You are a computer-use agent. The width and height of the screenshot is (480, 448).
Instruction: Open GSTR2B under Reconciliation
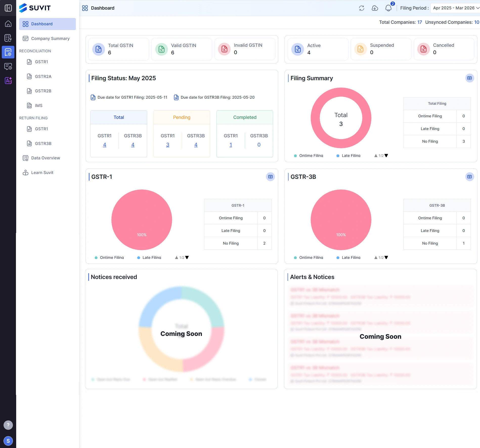(x=43, y=91)
